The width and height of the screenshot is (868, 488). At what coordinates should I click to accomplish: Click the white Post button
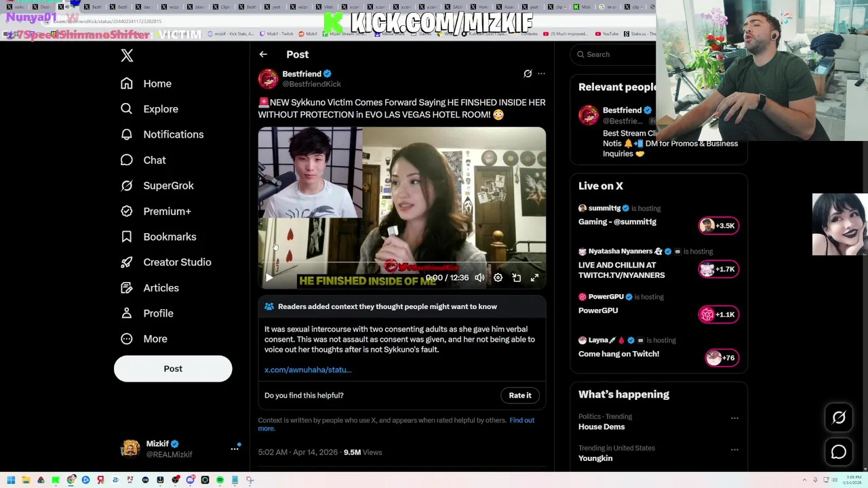click(173, 369)
